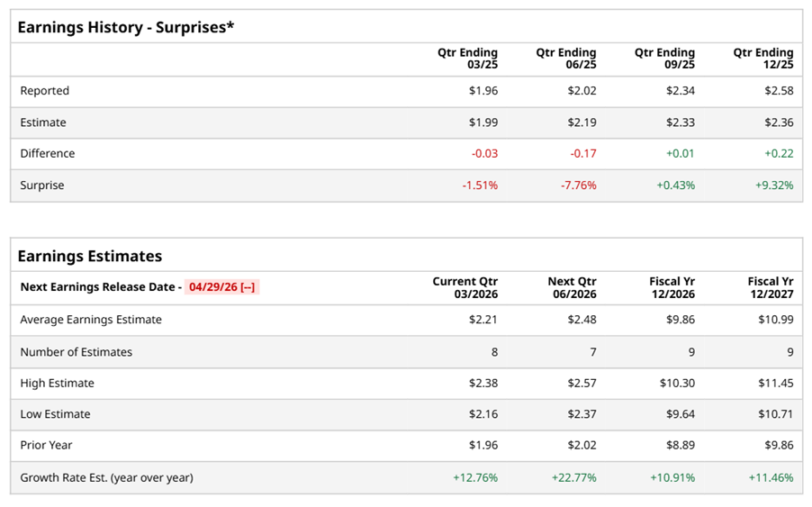Click the Growth Rate Est. row label

(106, 478)
